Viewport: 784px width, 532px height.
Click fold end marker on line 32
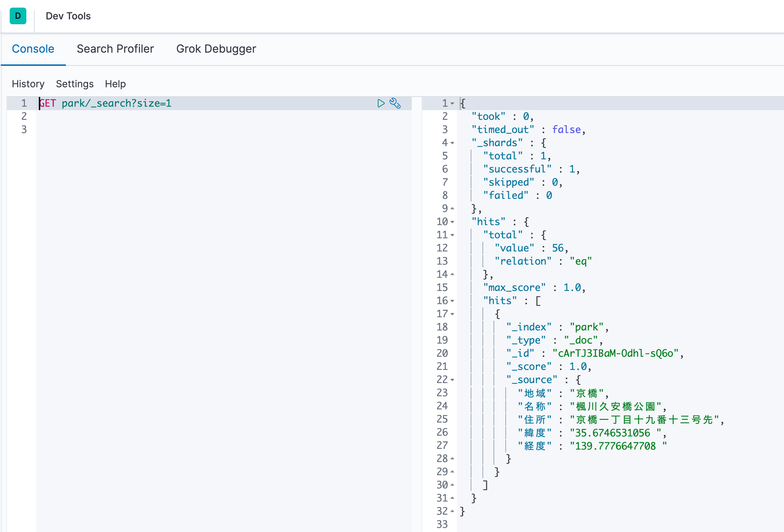pyautogui.click(x=452, y=511)
